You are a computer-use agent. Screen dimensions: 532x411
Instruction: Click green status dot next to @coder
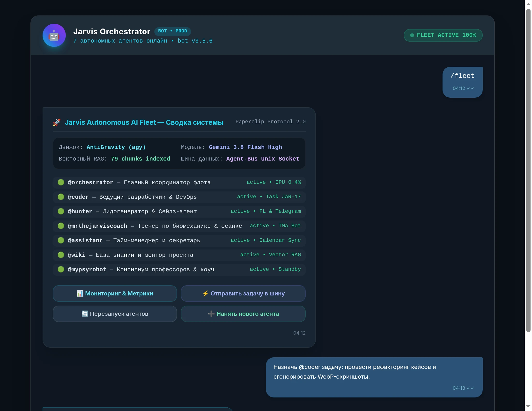[x=61, y=197]
